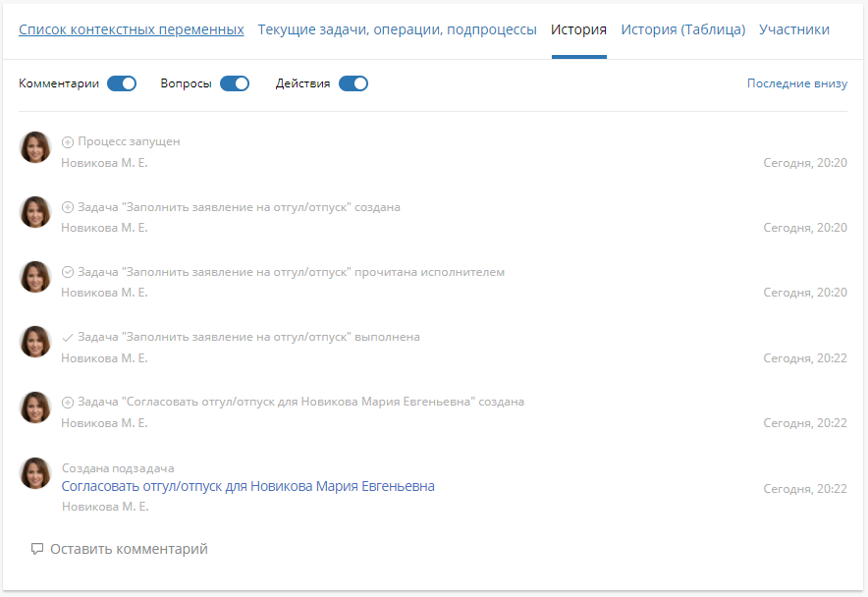Click the circled check icon beside "прочитана исполнителем"

click(x=66, y=271)
